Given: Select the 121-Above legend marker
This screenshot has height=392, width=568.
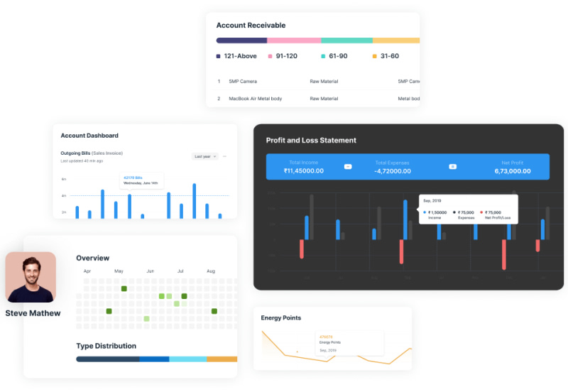Looking at the screenshot, I should coord(218,56).
